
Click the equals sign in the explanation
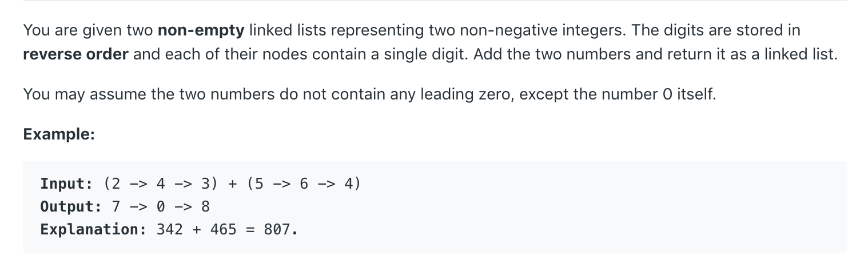click(250, 230)
